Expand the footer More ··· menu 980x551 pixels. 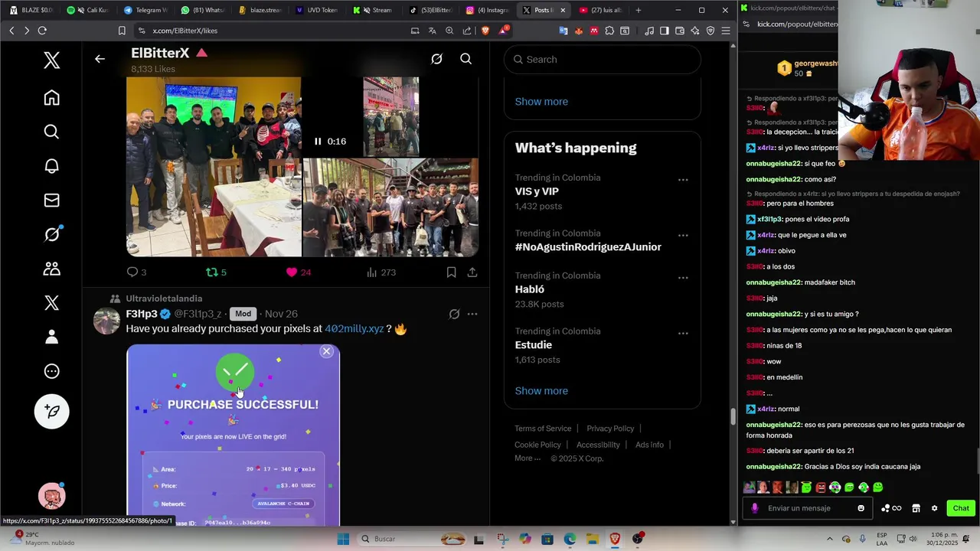click(x=528, y=458)
